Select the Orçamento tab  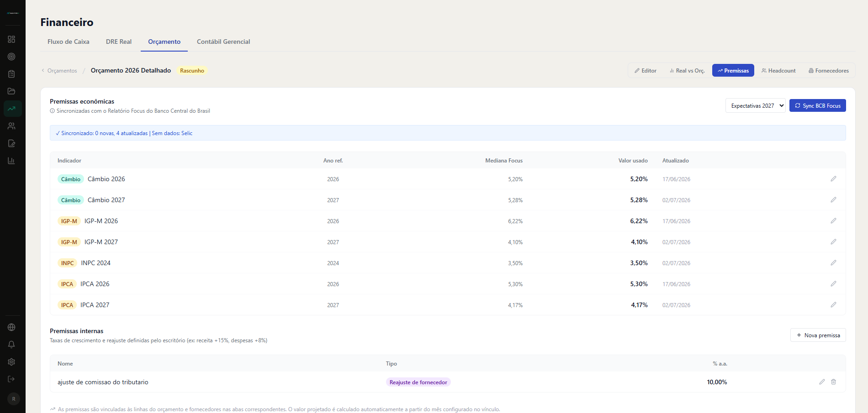pyautogui.click(x=164, y=42)
